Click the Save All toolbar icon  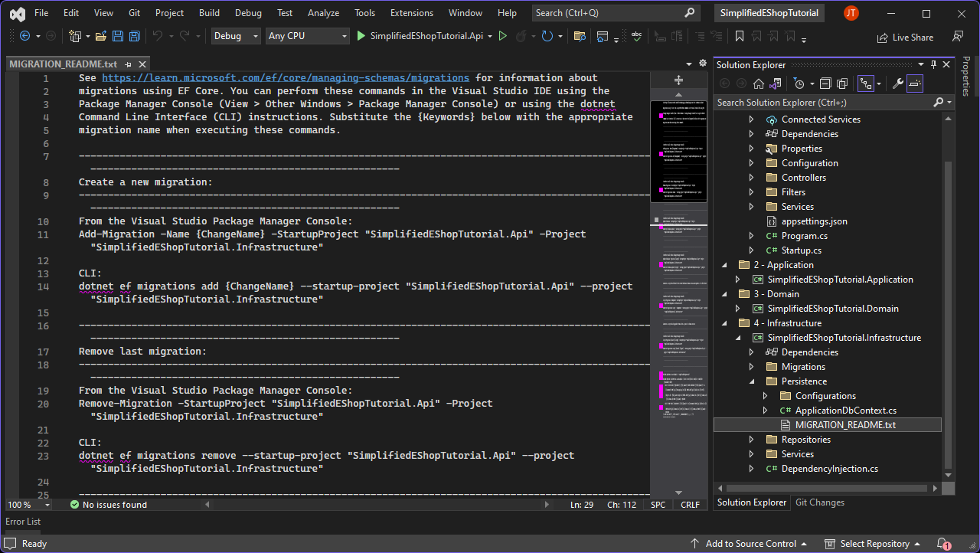click(x=135, y=36)
